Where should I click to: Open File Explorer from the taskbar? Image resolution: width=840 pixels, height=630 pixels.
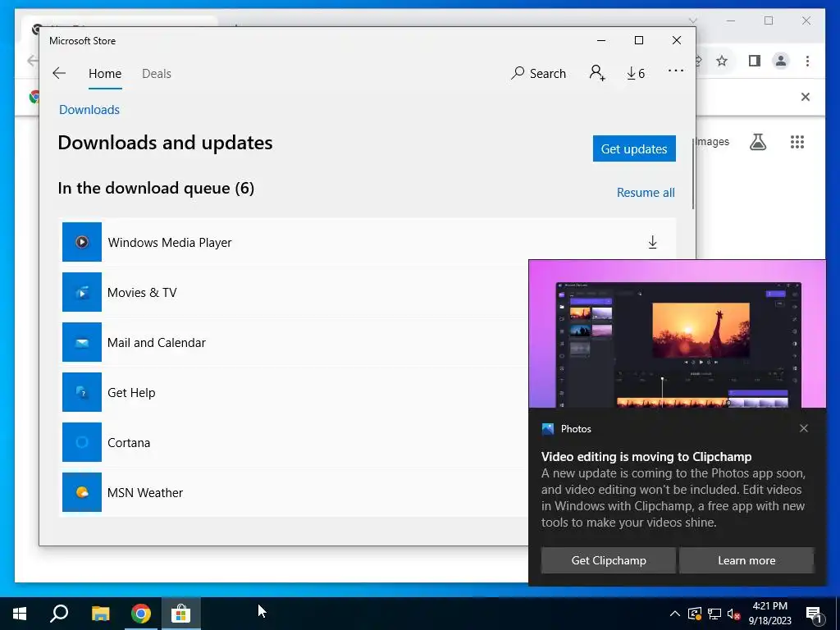coord(100,614)
